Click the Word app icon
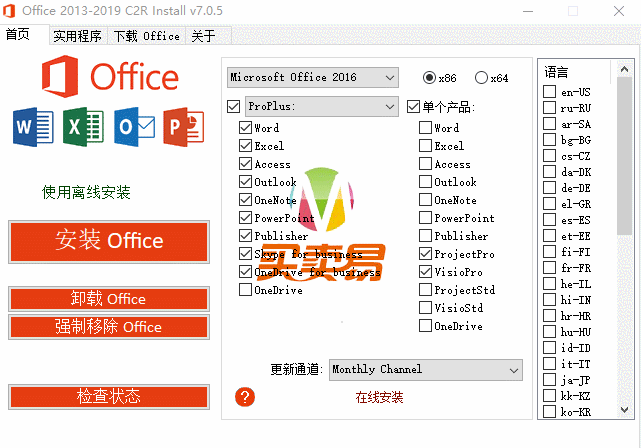Image resolution: width=641 pixels, height=448 pixels. pyautogui.click(x=33, y=127)
